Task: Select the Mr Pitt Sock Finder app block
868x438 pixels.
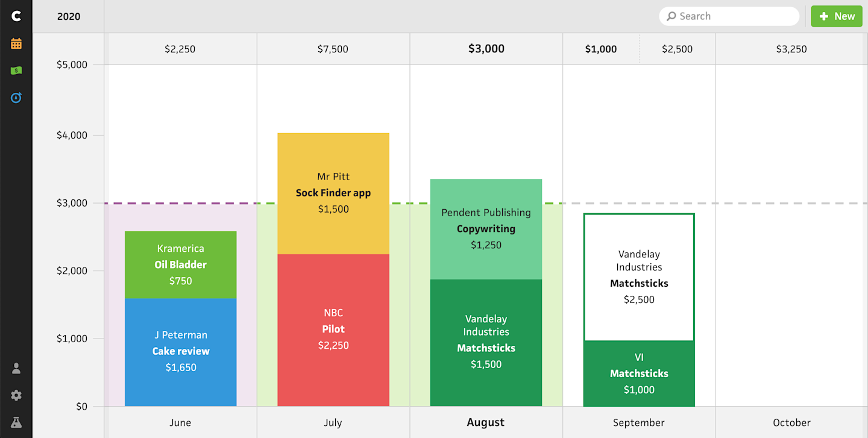Action: (333, 193)
